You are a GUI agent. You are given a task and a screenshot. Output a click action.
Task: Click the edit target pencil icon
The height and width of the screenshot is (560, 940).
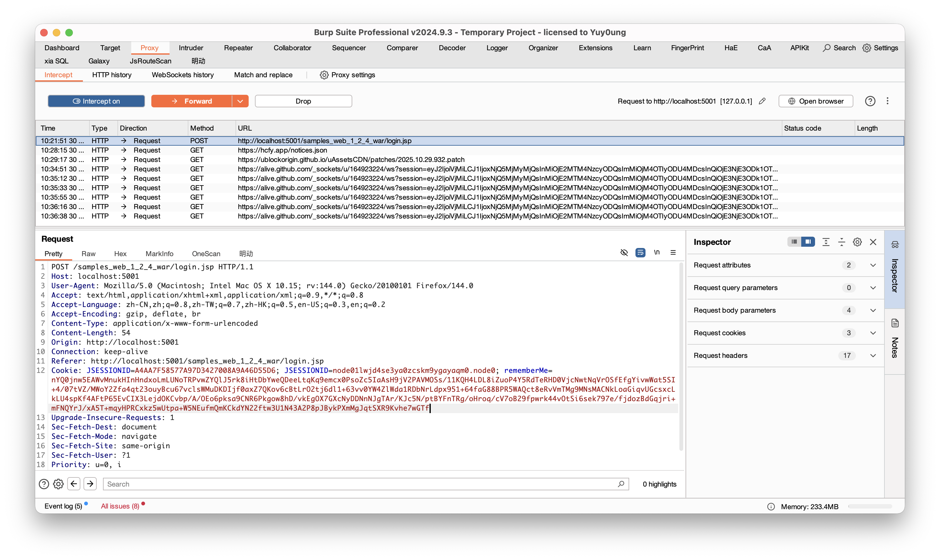(x=762, y=101)
